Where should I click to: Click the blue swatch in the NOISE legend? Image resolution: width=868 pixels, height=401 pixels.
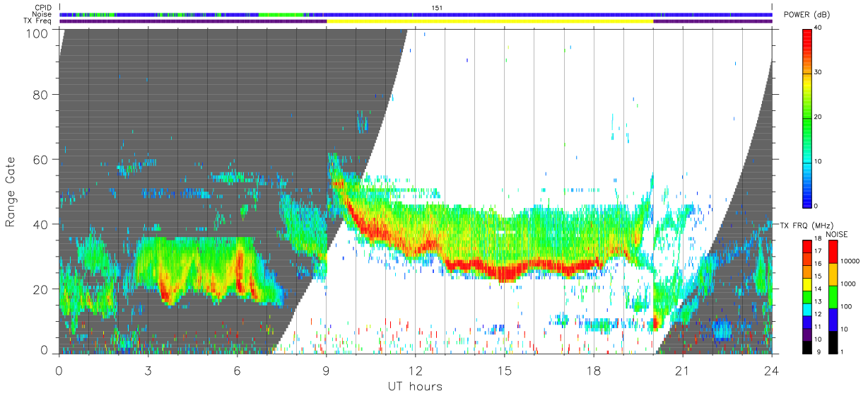click(832, 320)
